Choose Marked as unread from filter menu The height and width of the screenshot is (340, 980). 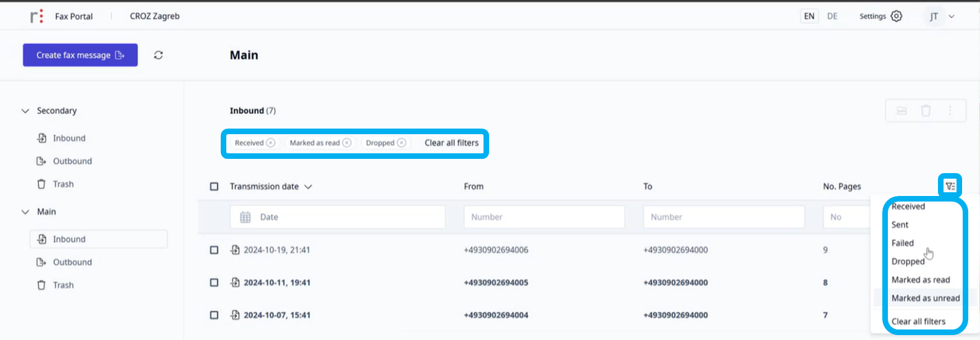click(x=925, y=298)
